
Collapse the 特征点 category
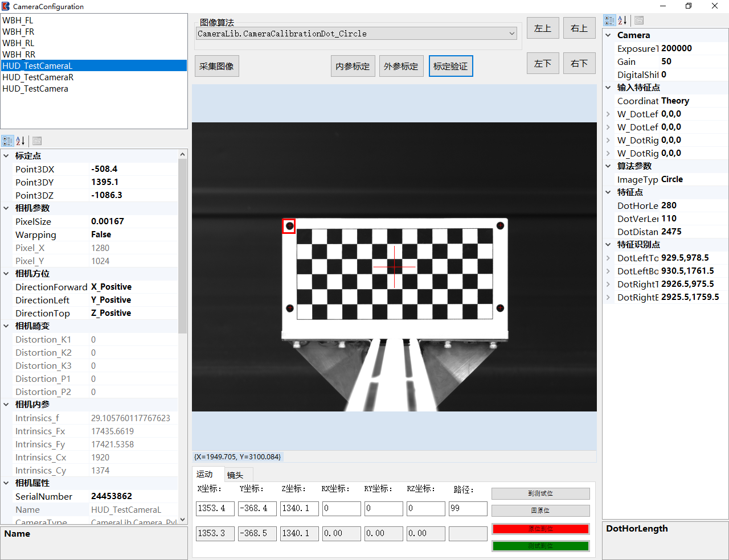point(608,192)
